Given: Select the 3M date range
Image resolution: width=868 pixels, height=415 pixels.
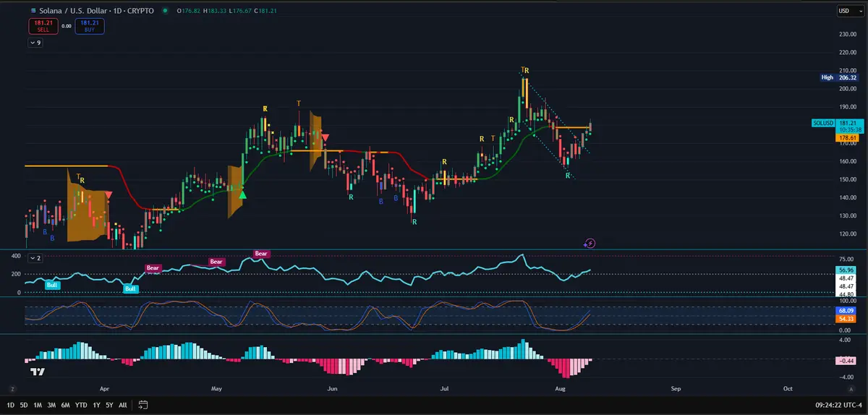Looking at the screenshot, I should pos(51,405).
